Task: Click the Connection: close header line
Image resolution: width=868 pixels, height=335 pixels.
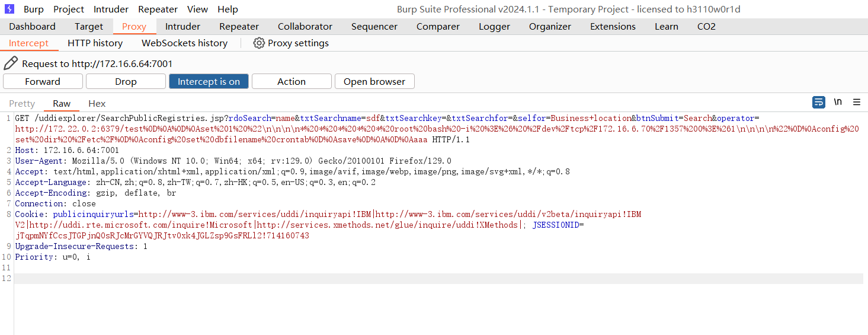Action: click(55, 203)
